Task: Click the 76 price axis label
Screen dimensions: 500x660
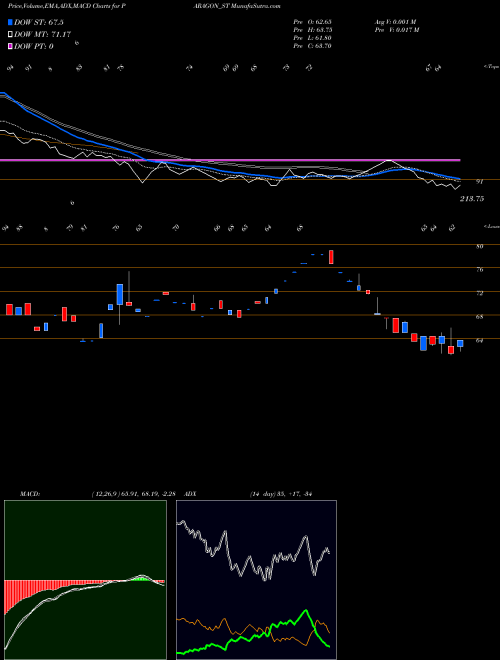Action: (479, 270)
